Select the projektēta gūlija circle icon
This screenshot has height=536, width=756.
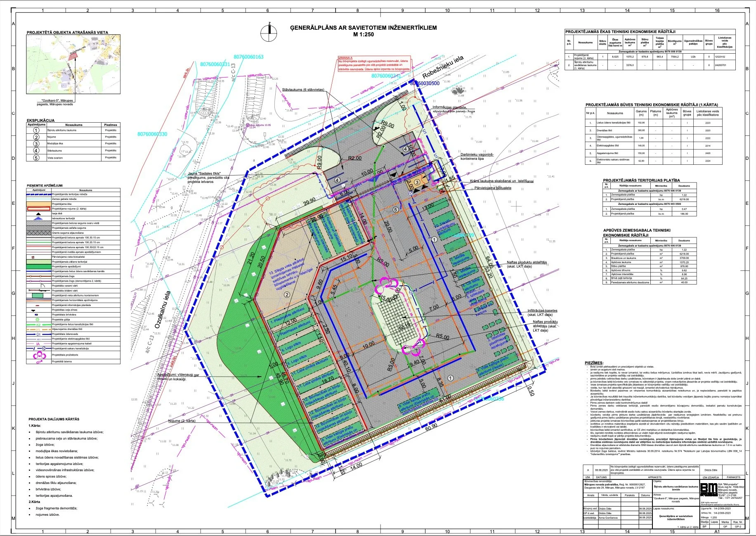(38, 320)
